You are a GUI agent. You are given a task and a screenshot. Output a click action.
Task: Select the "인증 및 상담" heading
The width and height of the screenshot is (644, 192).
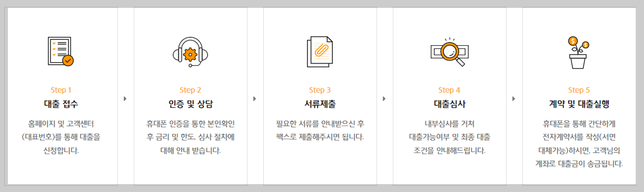(191, 104)
